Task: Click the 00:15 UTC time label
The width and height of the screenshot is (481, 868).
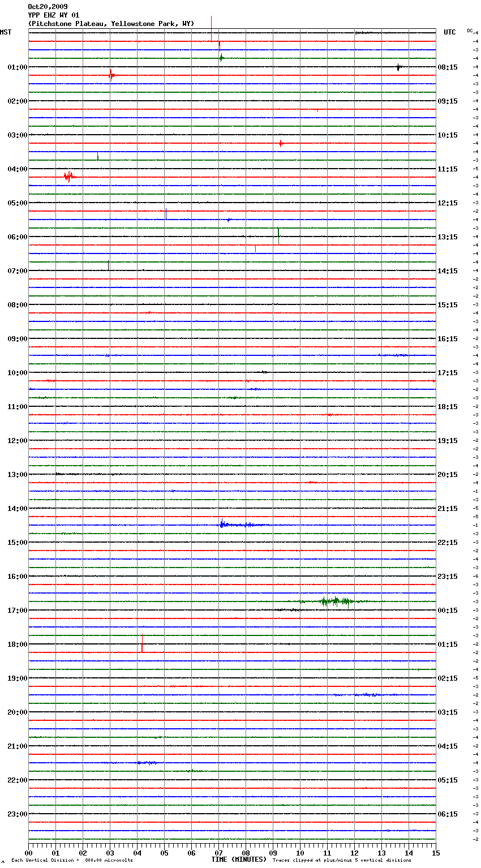Action: coord(448,611)
